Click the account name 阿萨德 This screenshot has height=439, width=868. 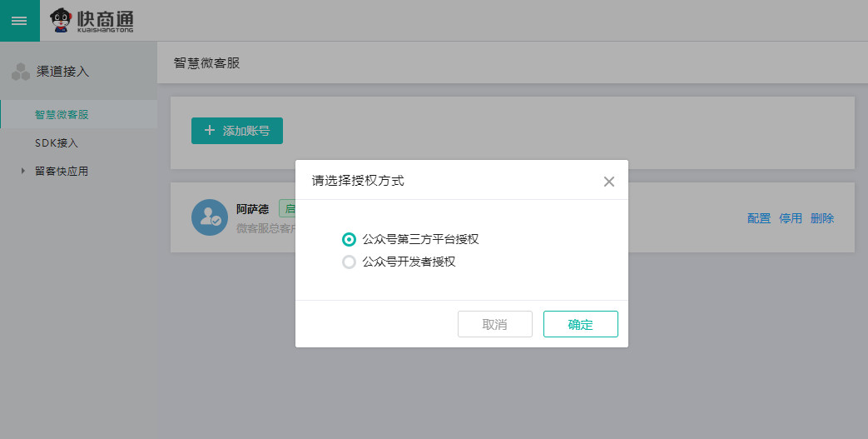tap(252, 209)
